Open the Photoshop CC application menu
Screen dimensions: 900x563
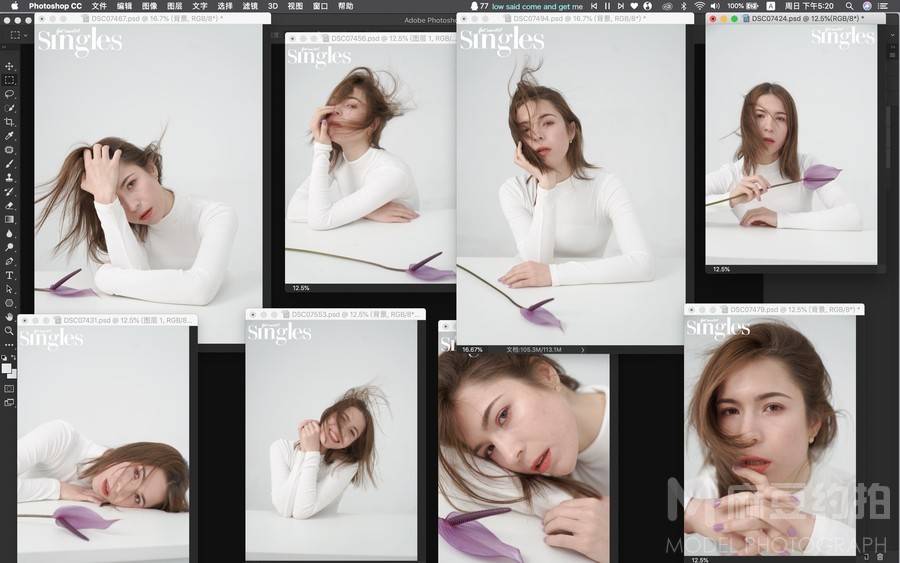pyautogui.click(x=55, y=6)
